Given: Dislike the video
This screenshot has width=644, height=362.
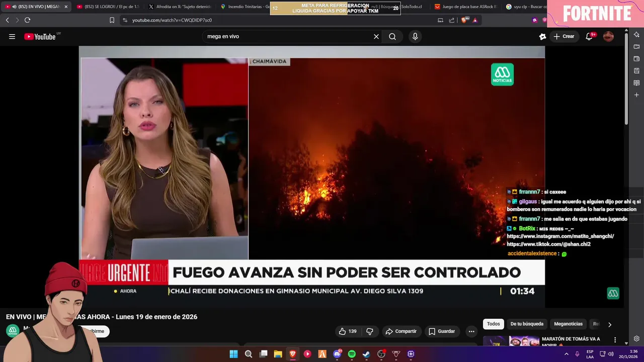Looking at the screenshot, I should pyautogui.click(x=370, y=331).
